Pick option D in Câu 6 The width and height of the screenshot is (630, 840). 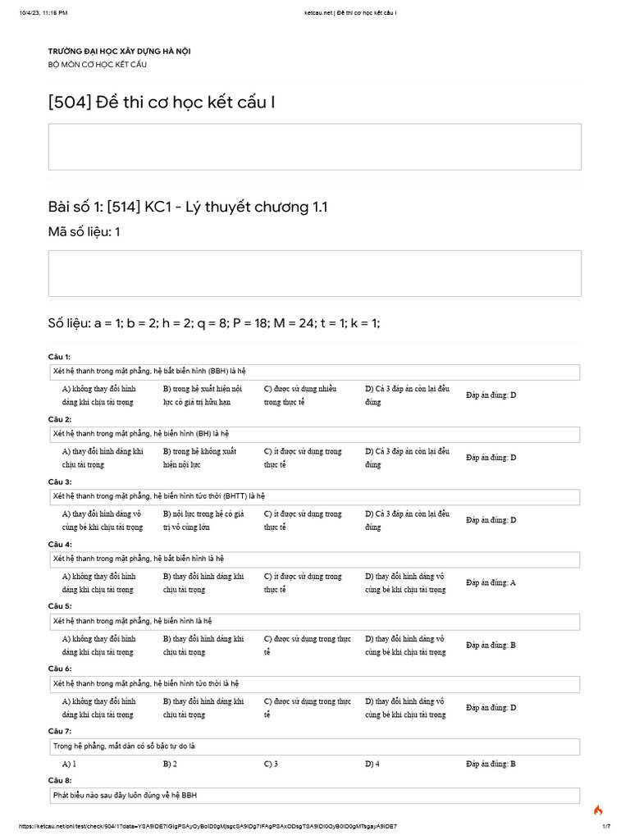[x=405, y=708]
